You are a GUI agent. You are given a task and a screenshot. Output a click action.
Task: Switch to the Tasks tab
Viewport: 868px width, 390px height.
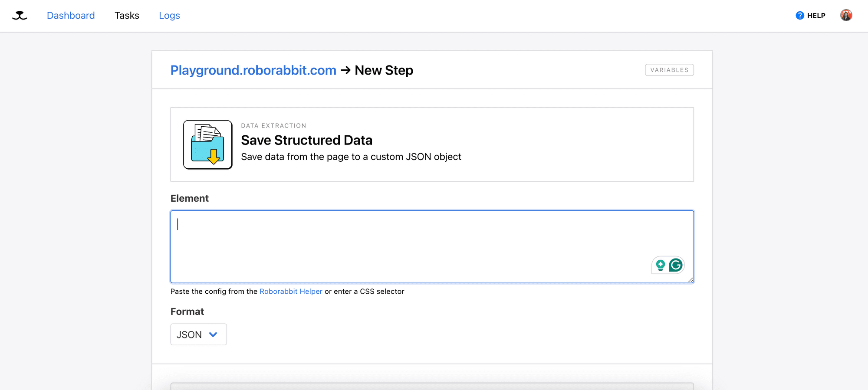click(x=127, y=15)
